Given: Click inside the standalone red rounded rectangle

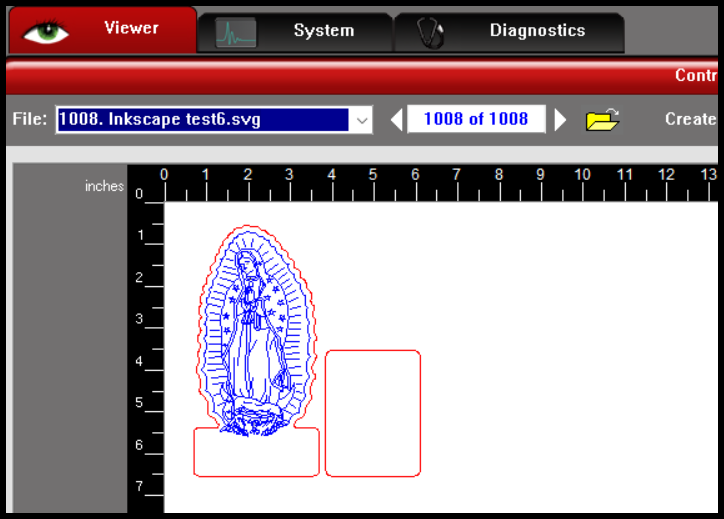Looking at the screenshot, I should coord(372,413).
